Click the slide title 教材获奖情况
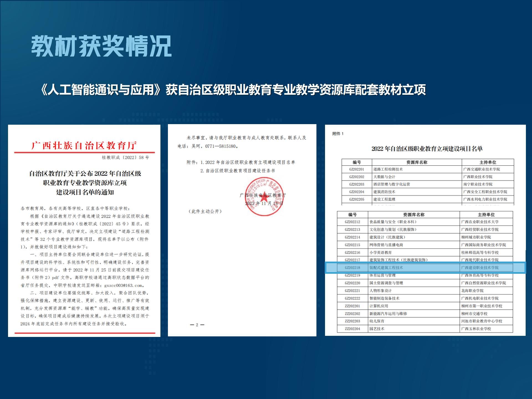The image size is (532, 399). (x=101, y=46)
